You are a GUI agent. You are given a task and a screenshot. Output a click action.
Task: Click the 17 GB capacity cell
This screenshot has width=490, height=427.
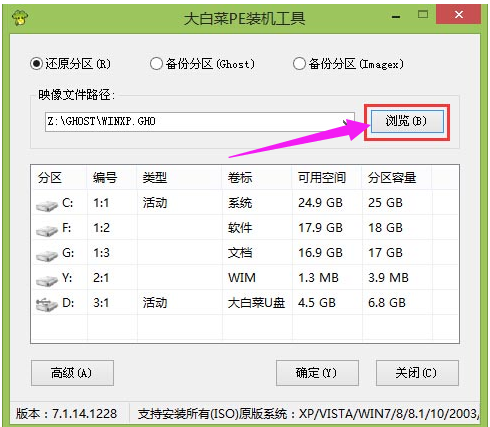click(x=385, y=253)
